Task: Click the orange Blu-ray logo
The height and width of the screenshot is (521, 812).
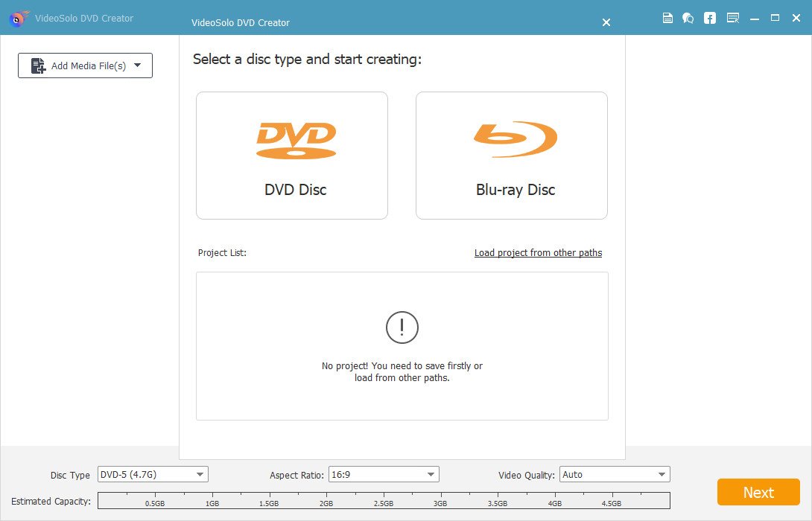Action: pos(516,139)
